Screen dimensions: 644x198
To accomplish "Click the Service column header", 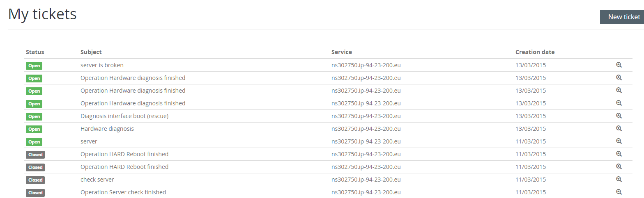I will pyautogui.click(x=342, y=52).
